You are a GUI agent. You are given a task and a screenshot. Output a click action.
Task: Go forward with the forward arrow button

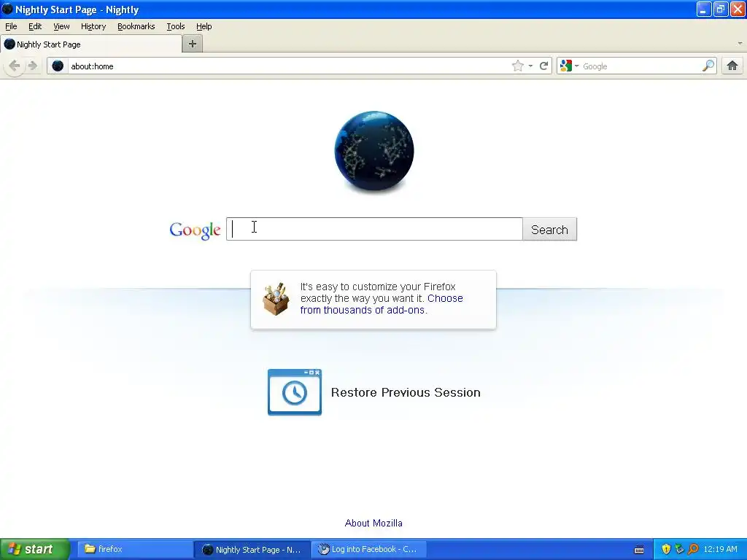pos(32,66)
